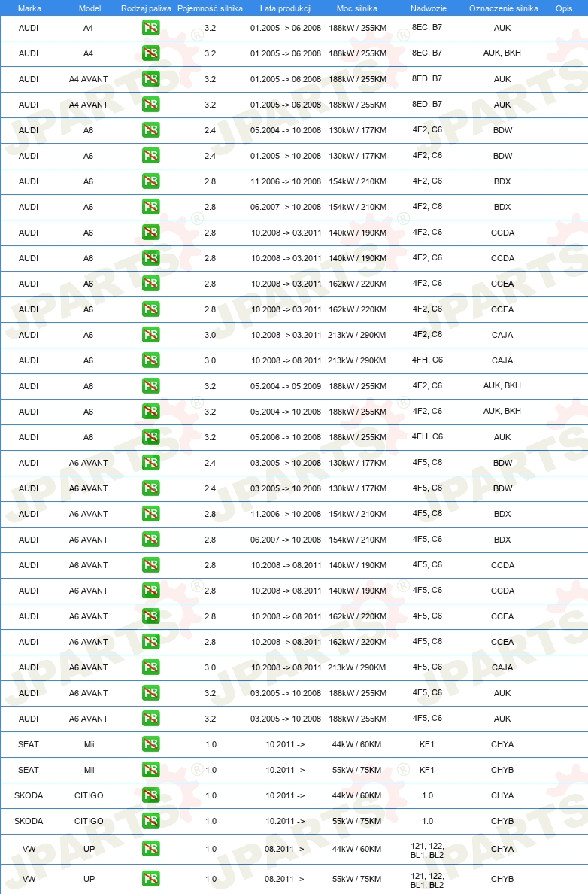Click fuel icon in A6 4FH CAJA row

point(151,360)
